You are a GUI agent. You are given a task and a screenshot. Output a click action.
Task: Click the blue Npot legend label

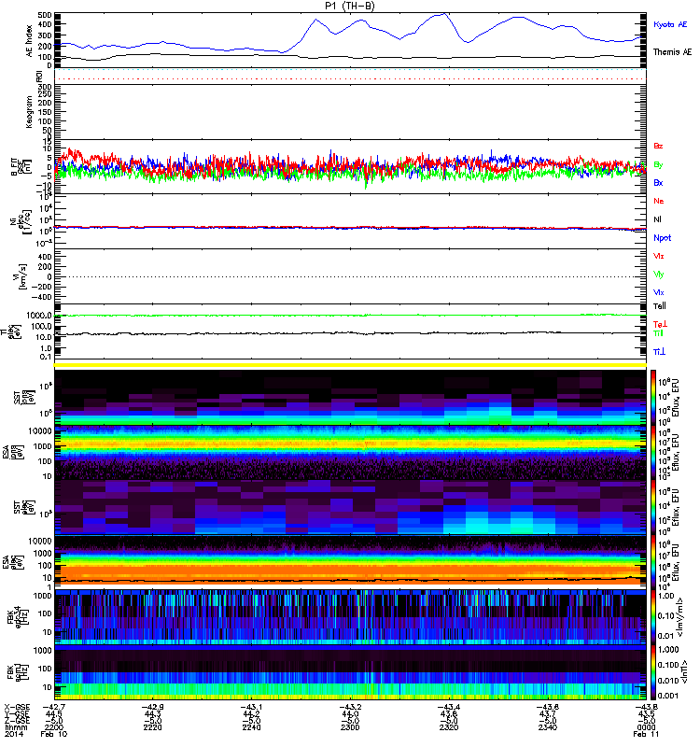click(x=662, y=238)
